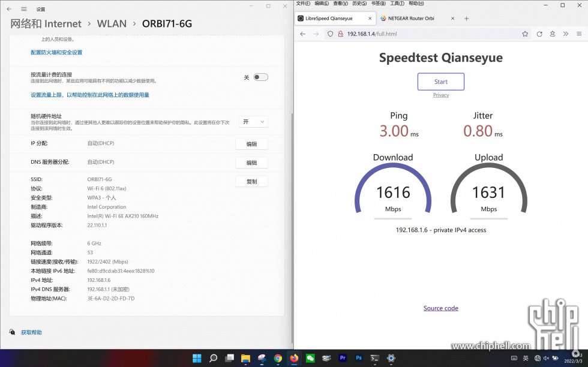
Task: Click the Settings back arrow
Action: tap(9, 9)
